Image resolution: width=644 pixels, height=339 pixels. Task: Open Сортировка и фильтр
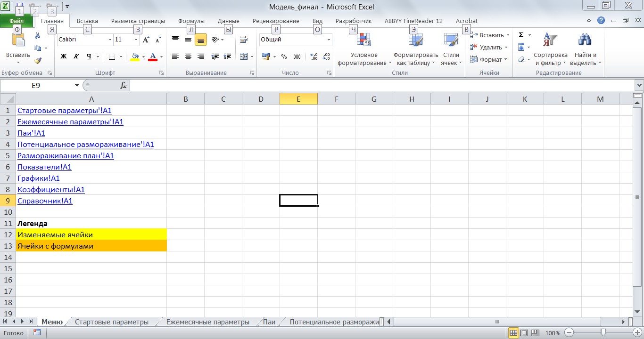[x=551, y=49]
